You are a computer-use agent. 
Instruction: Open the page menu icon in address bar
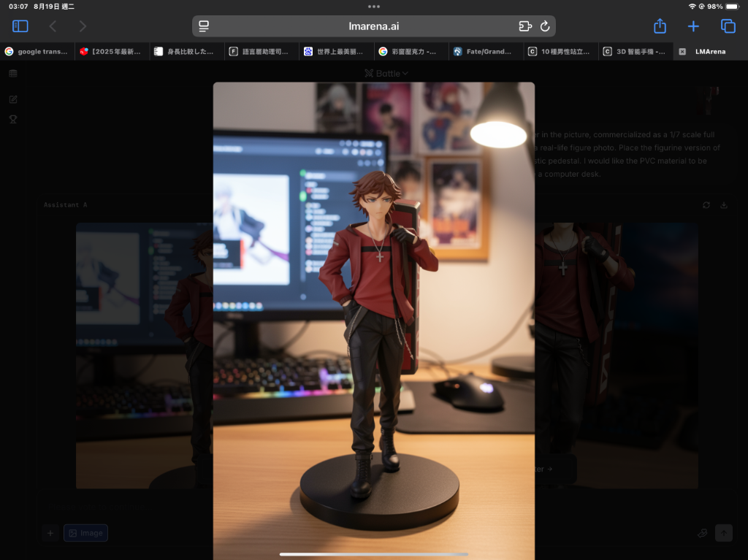click(204, 26)
